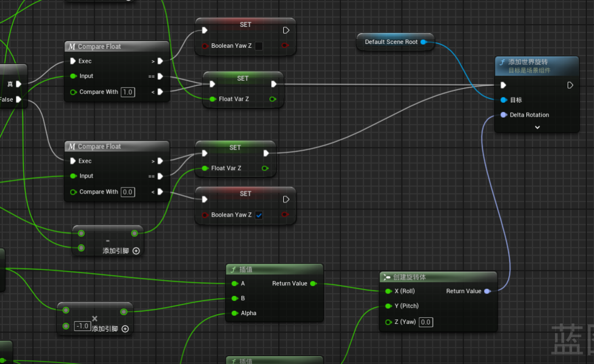Click exec input pin of 添加世界旋转 node
Screen dimensions: 594x364
(x=503, y=85)
